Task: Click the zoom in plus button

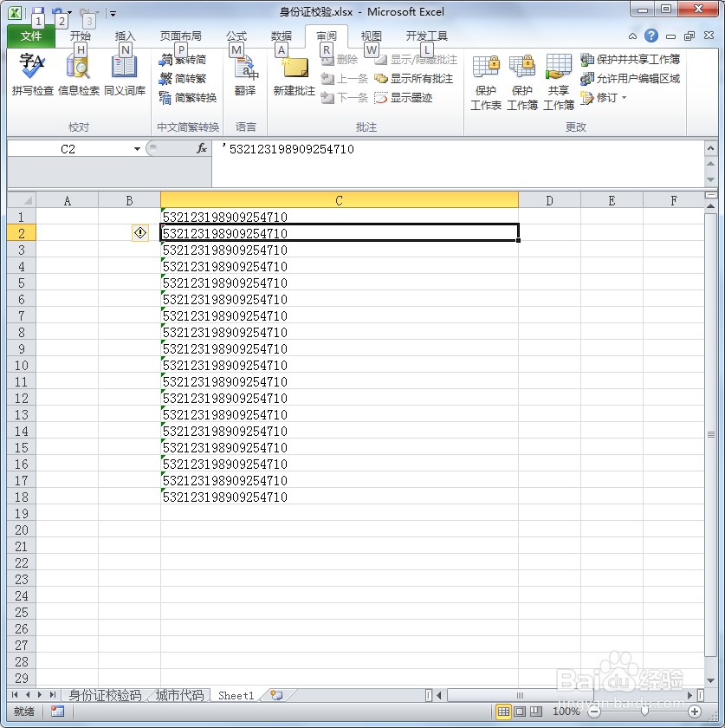Action: pyautogui.click(x=695, y=712)
